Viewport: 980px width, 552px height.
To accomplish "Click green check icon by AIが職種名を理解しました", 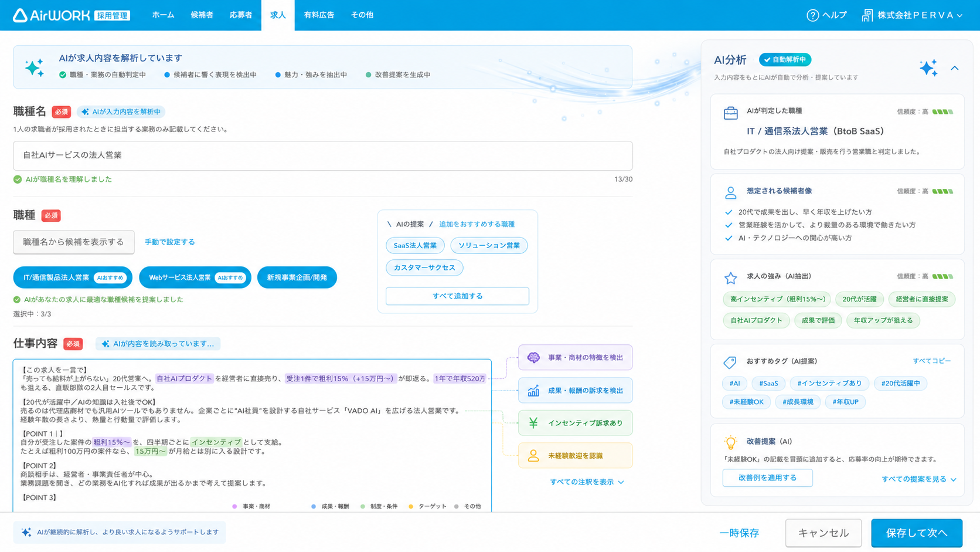I will click(x=18, y=180).
